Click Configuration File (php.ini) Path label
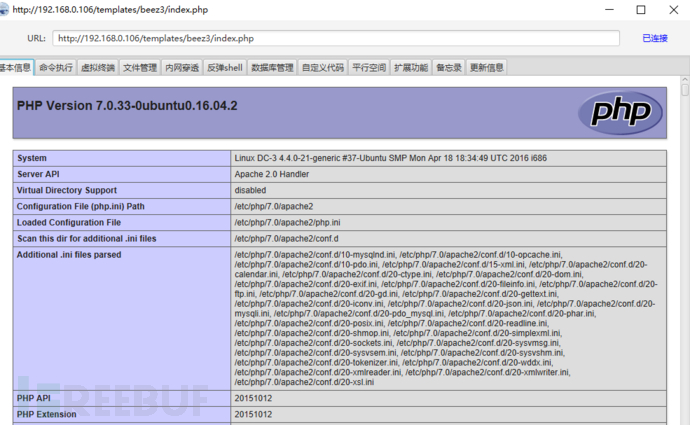Viewport: 690px width, 425px height. (x=81, y=206)
